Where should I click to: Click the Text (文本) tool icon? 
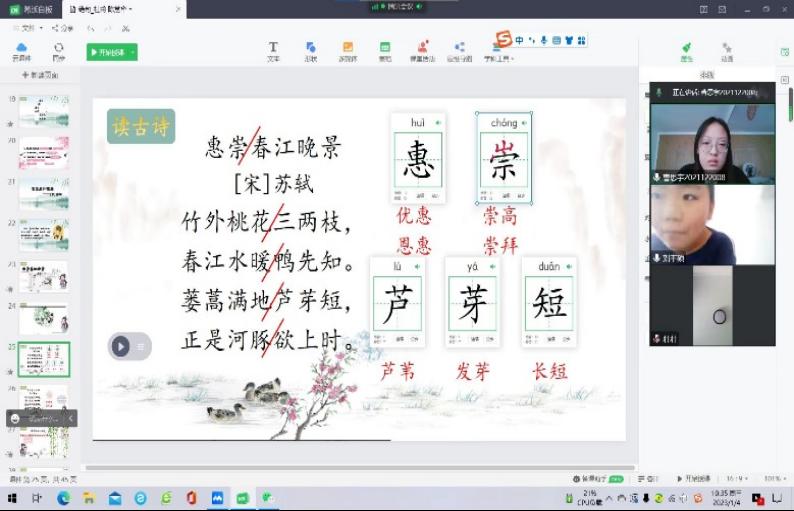(x=273, y=50)
